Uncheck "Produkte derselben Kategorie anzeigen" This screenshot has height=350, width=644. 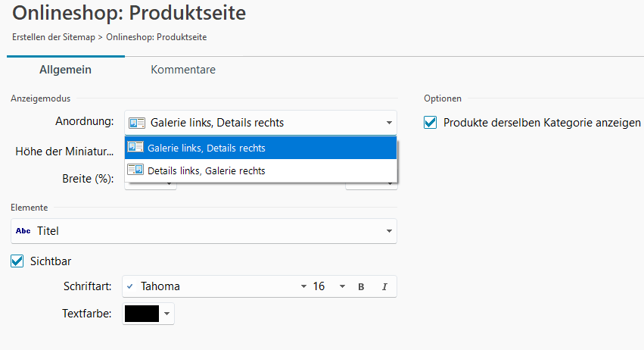431,122
